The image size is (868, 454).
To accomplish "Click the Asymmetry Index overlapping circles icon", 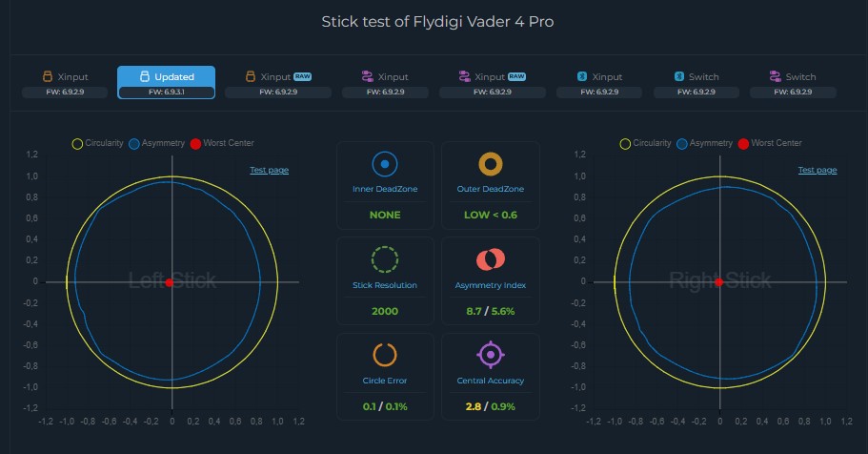I will tap(491, 259).
